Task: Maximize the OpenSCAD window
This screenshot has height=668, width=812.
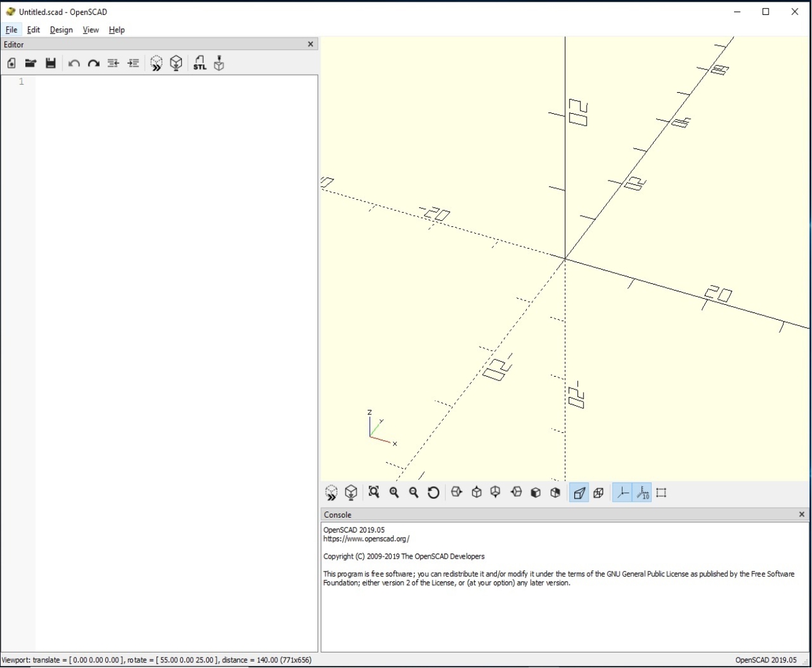Action: (x=766, y=12)
